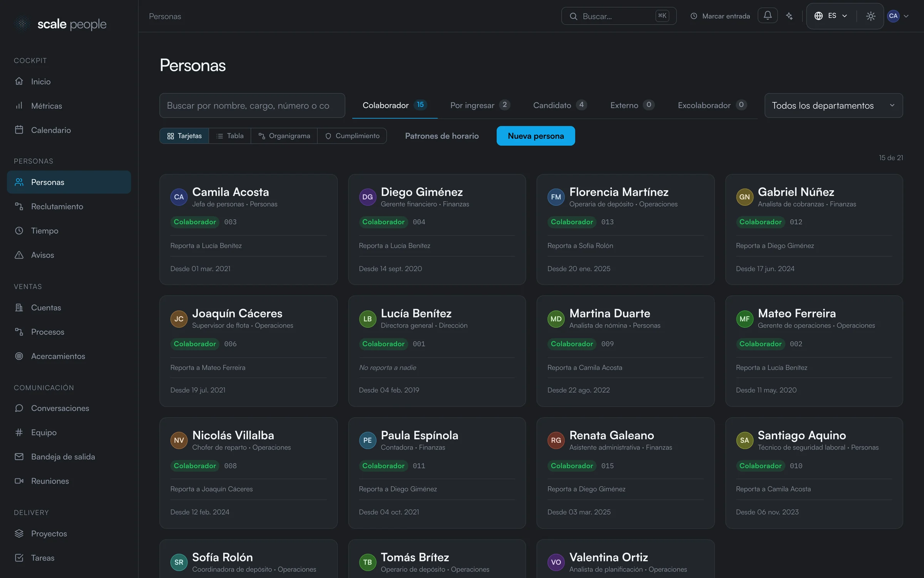Image resolution: width=924 pixels, height=578 pixels.
Task: Open the notifications bell icon
Action: click(767, 16)
